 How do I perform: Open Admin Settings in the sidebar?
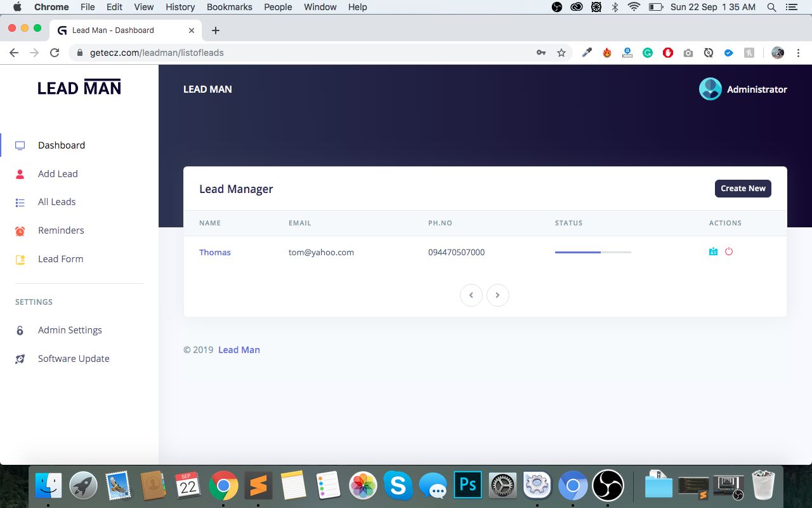pos(70,330)
